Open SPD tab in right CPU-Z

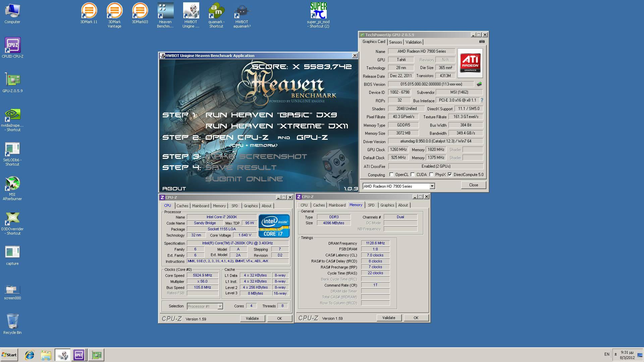point(371,205)
